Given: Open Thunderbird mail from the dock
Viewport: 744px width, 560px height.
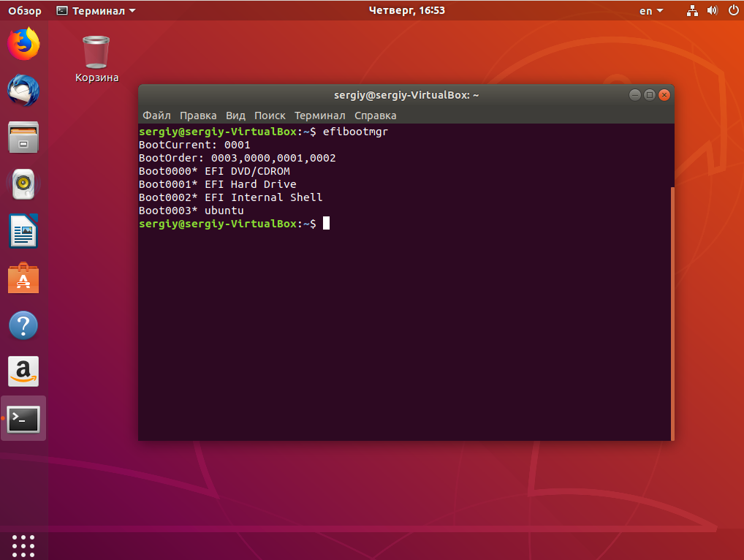Looking at the screenshot, I should click(x=23, y=90).
